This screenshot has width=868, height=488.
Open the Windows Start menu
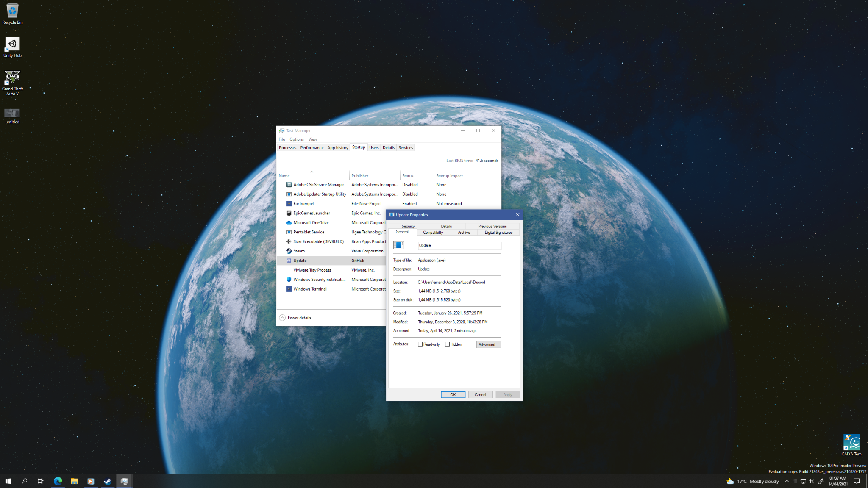point(8,481)
